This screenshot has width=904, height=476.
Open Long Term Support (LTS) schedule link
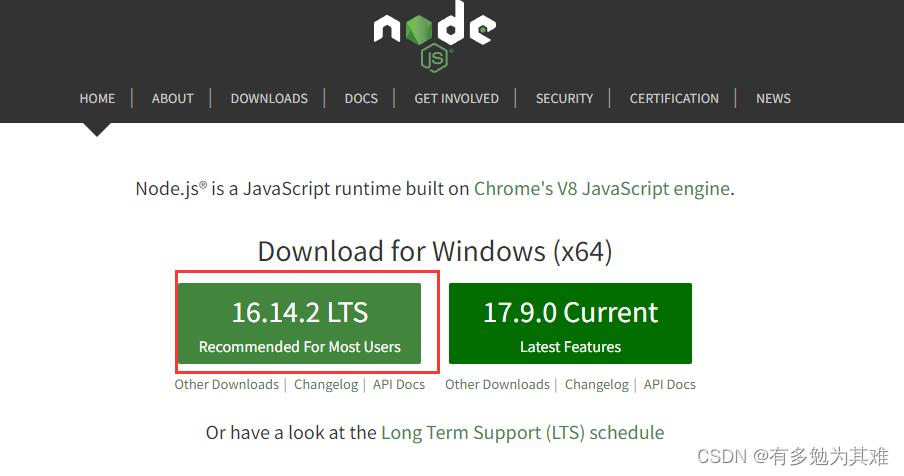pos(523,433)
